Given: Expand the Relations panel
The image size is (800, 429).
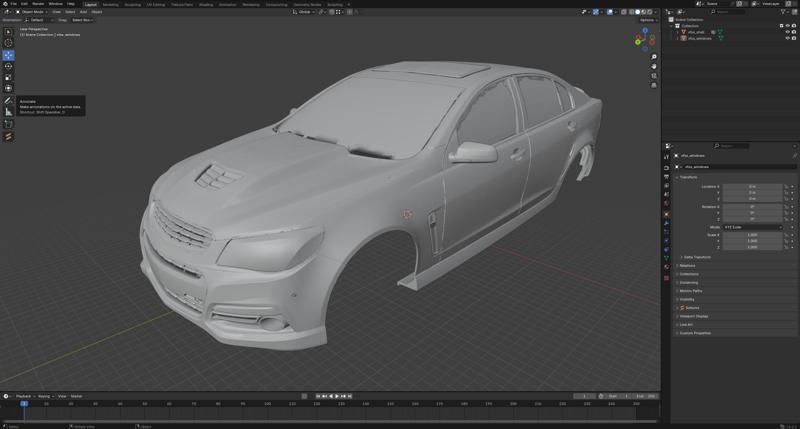Looking at the screenshot, I should (688, 266).
